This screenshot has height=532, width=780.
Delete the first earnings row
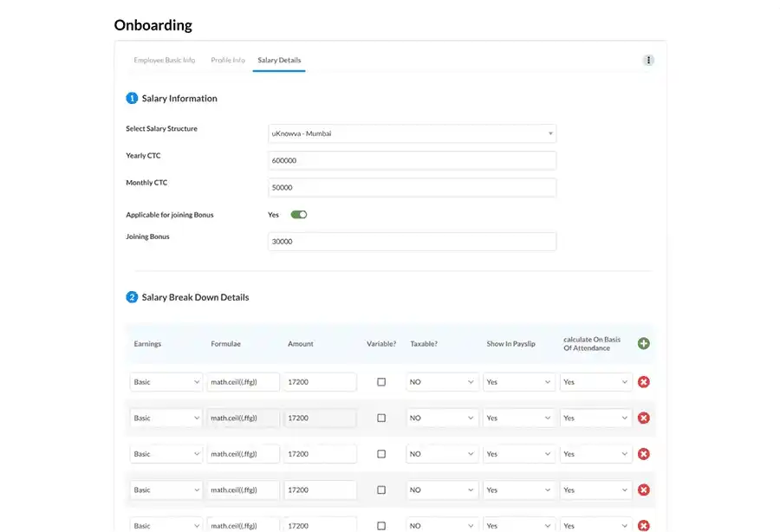coord(643,381)
